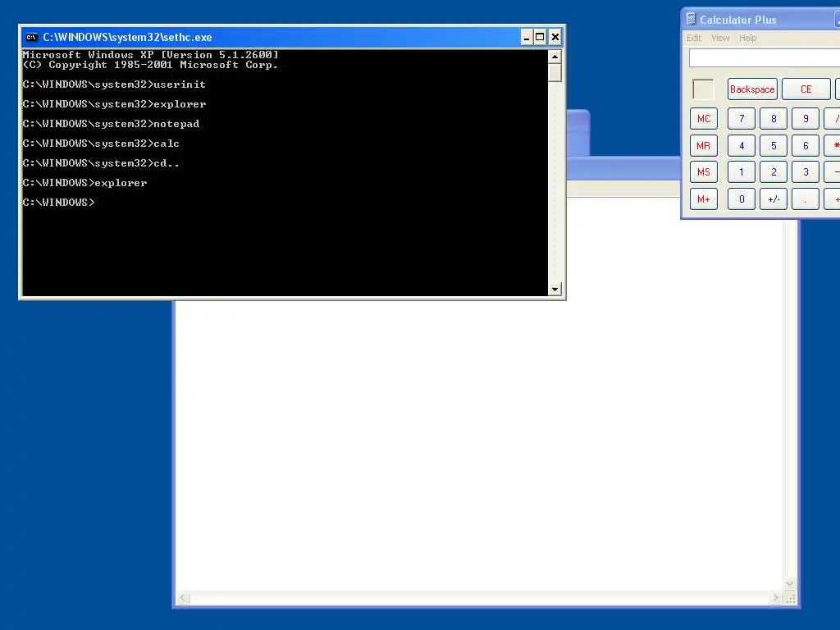Click the decimal point button

[x=806, y=199]
